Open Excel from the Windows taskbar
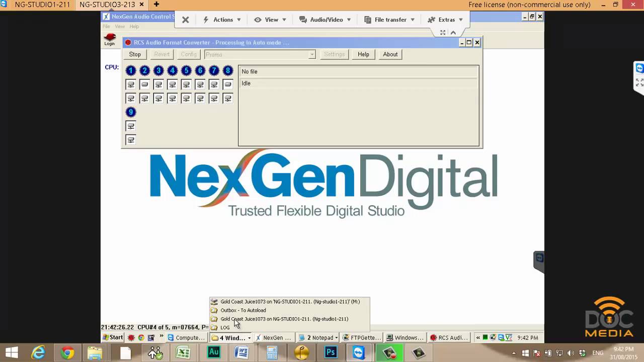The image size is (644, 362). click(183, 352)
